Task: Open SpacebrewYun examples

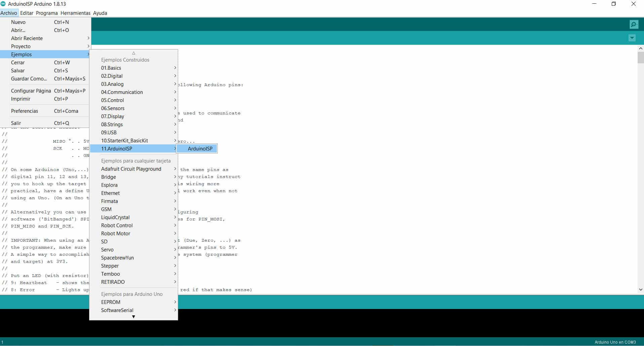Action: click(x=133, y=258)
